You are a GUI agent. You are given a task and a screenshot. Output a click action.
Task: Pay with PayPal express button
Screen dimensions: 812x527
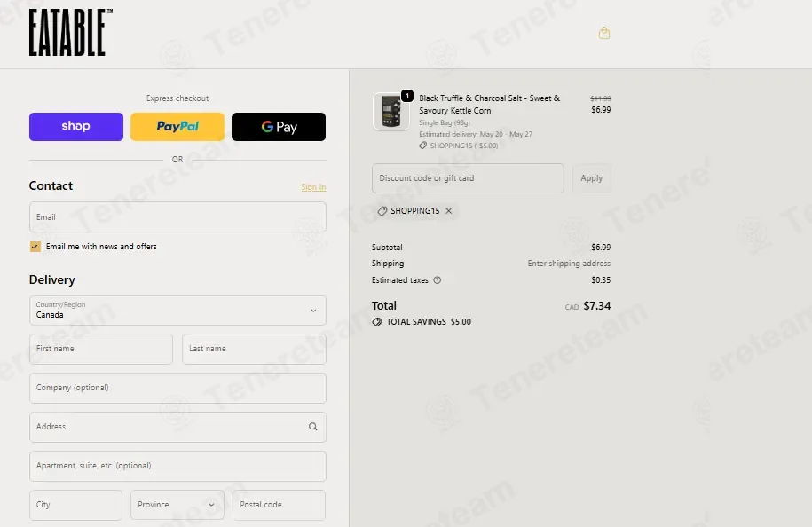pyautogui.click(x=177, y=126)
